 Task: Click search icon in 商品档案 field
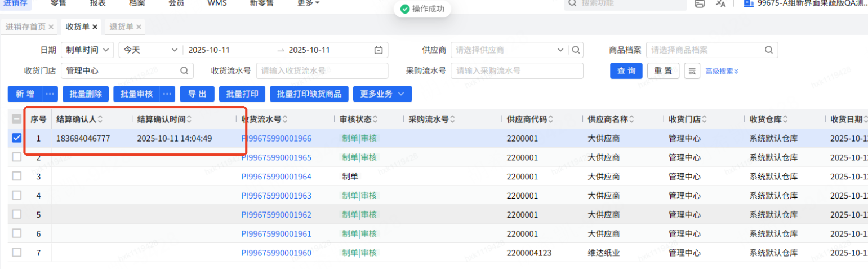tap(769, 50)
